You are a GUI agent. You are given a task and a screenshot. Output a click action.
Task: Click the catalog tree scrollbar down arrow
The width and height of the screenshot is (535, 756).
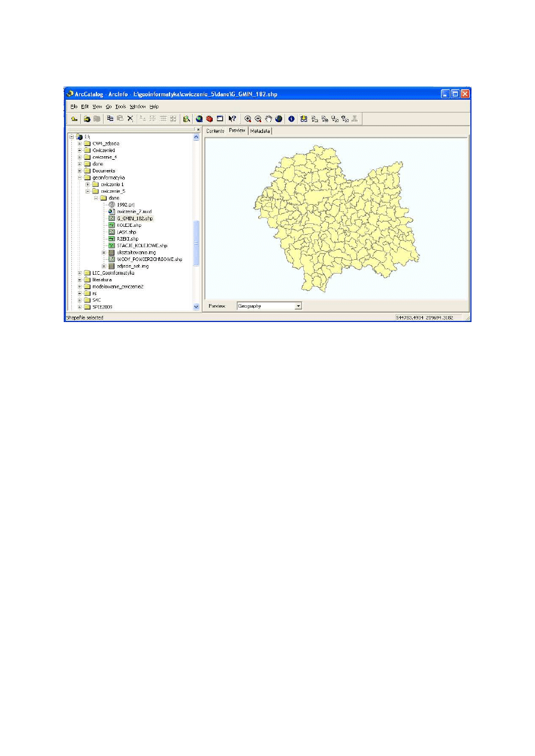pyautogui.click(x=196, y=306)
